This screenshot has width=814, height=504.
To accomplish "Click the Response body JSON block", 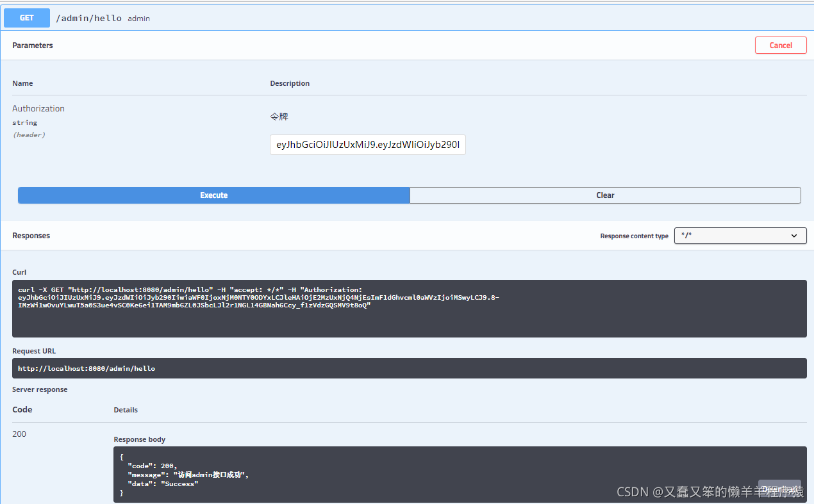I will (x=460, y=475).
